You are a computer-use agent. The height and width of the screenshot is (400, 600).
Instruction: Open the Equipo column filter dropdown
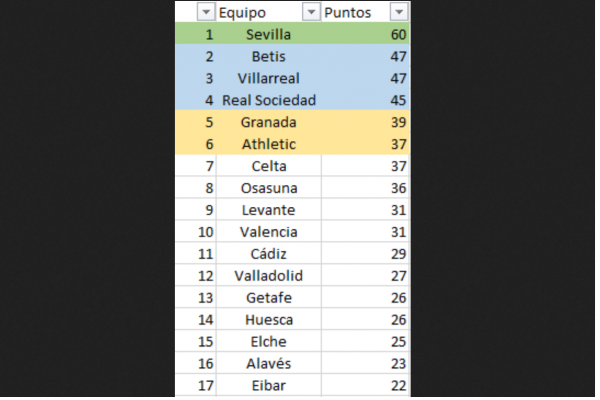point(310,12)
